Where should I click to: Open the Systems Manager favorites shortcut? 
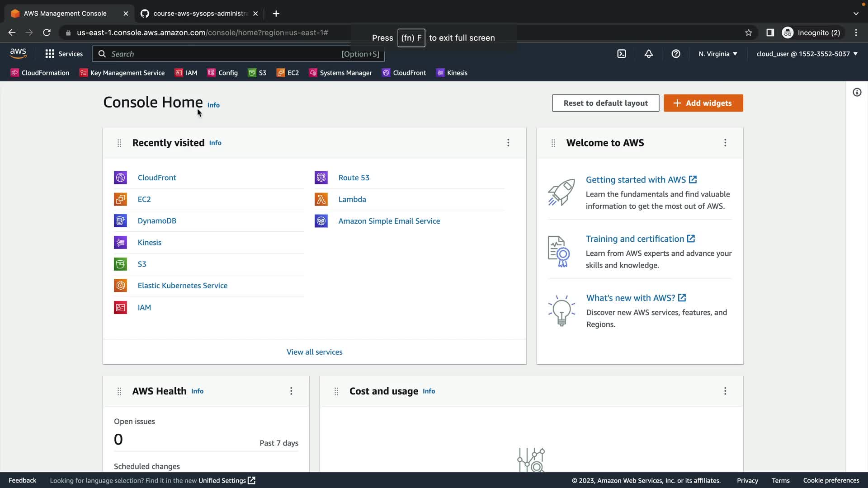click(340, 73)
